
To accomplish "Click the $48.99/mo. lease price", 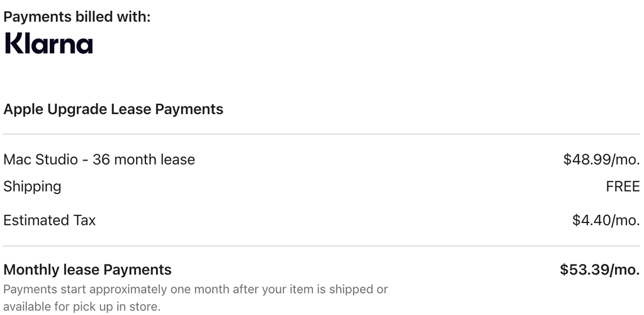I will coord(601,159).
